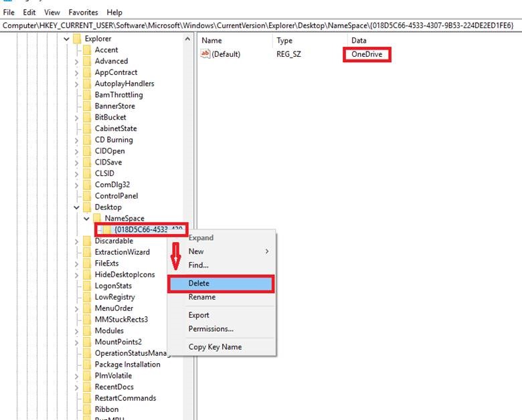Image resolution: width=522 pixels, height=420 pixels.
Task: Click the Desktop folder icon
Action: coord(87,207)
